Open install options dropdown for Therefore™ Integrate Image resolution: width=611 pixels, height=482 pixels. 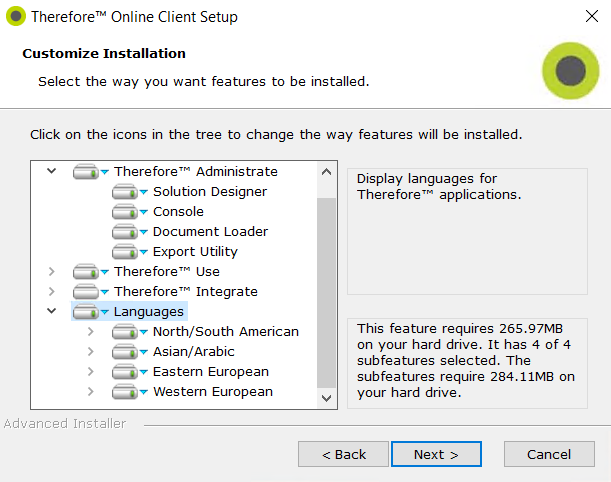104,292
